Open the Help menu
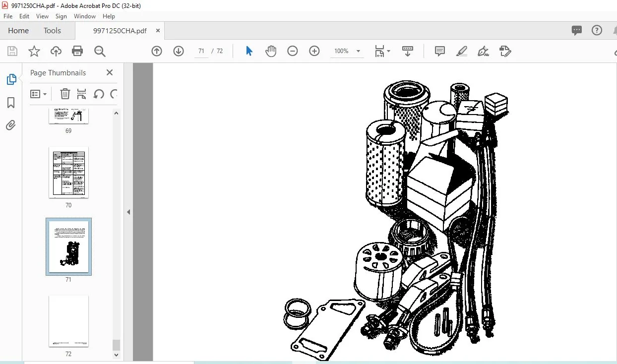 click(109, 16)
